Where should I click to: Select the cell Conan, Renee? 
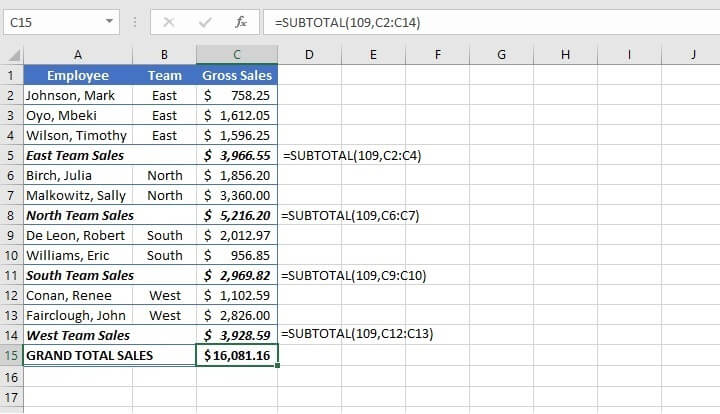pos(78,296)
